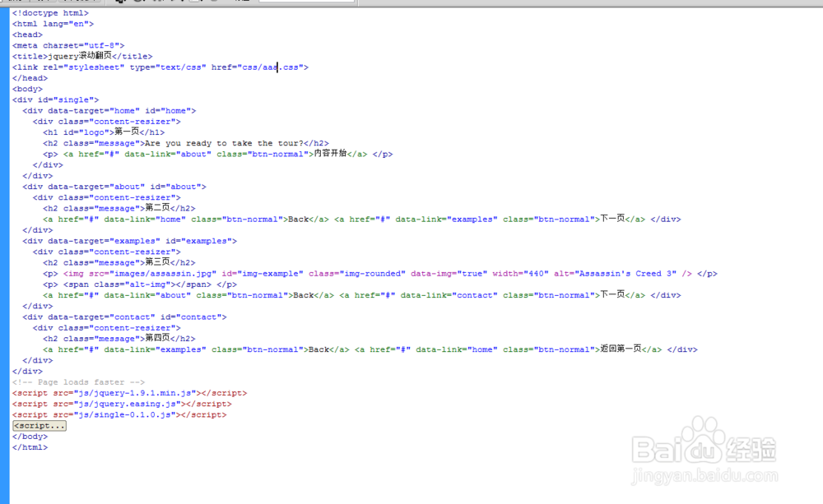This screenshot has width=823, height=504.
Task: Click data-link="examples" in the 第二页 section's anchor line
Action: click(x=446, y=220)
